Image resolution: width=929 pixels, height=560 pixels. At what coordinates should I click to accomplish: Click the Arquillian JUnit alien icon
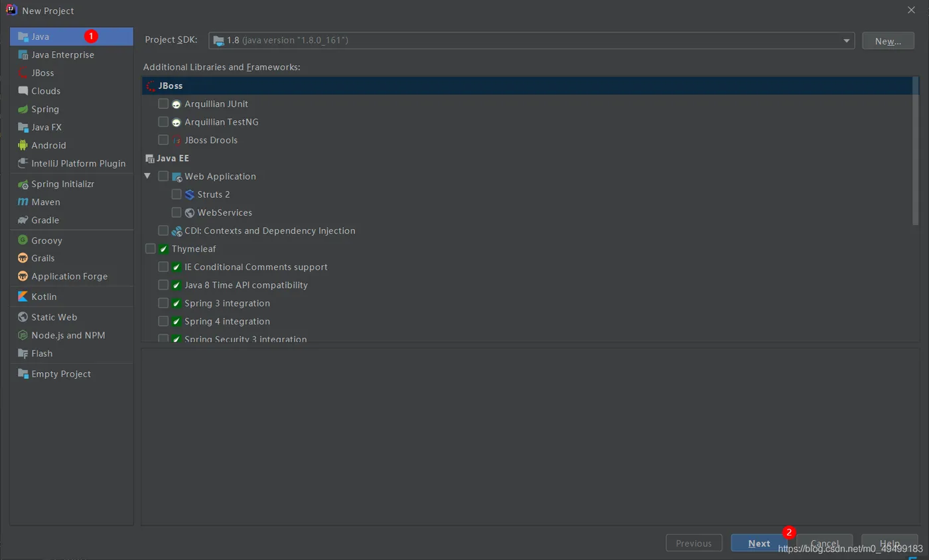tap(177, 104)
